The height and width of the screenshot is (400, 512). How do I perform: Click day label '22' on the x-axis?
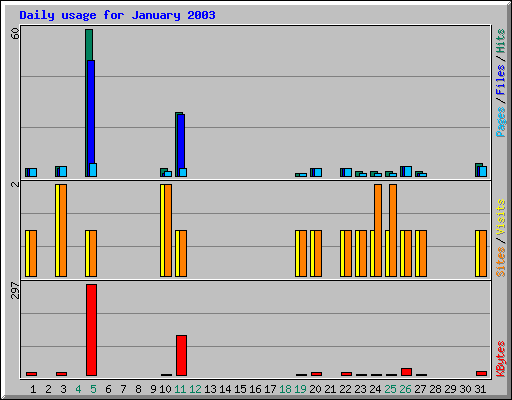click(345, 389)
